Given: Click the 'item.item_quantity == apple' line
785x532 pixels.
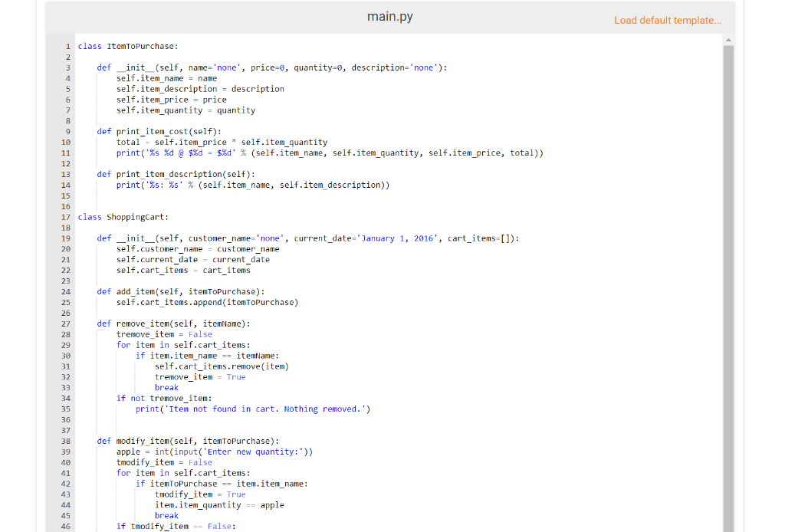Looking at the screenshot, I should coord(219,505).
